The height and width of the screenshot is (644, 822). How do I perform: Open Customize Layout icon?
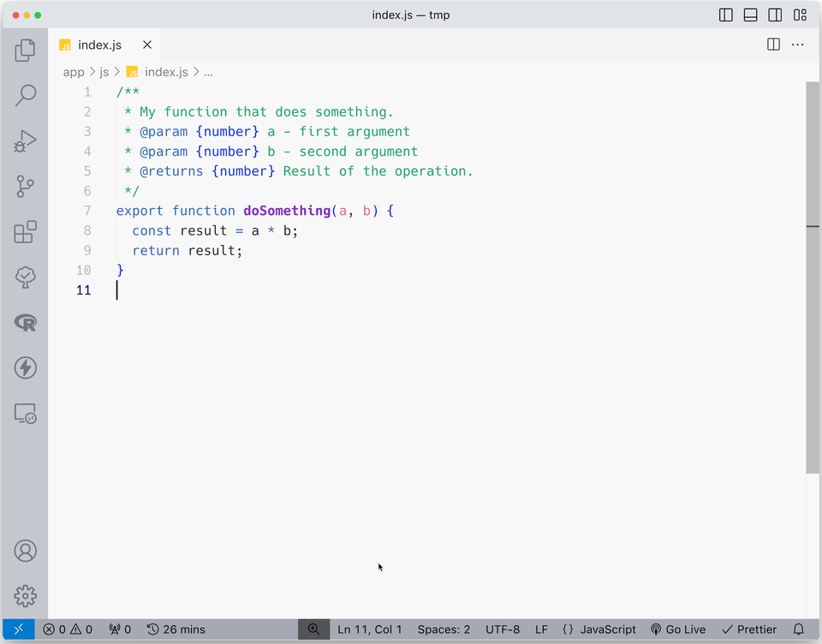[800, 15]
